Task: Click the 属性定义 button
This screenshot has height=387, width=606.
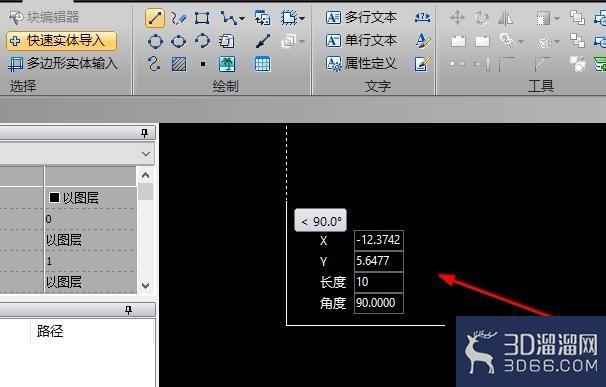Action: pos(361,63)
